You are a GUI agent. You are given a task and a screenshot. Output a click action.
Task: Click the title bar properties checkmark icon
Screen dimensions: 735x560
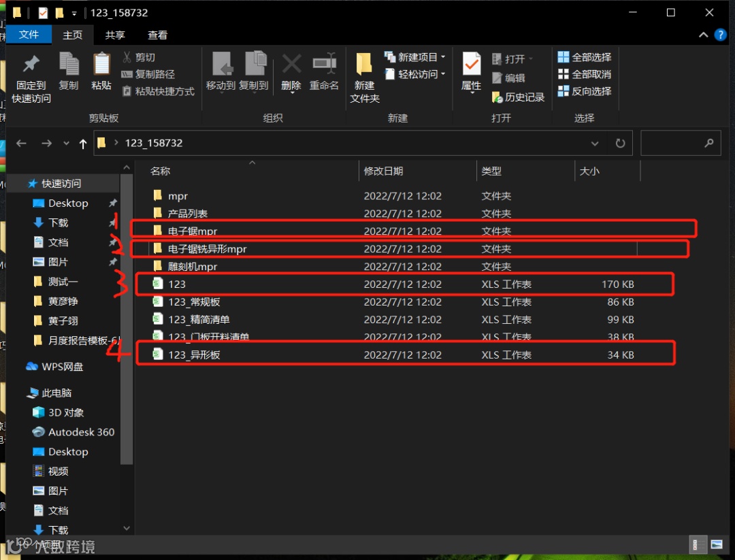point(43,13)
